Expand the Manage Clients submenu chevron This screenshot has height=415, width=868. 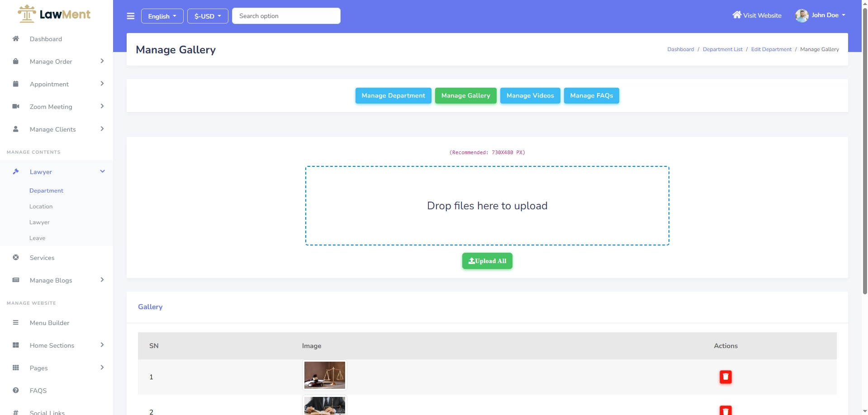click(x=102, y=129)
